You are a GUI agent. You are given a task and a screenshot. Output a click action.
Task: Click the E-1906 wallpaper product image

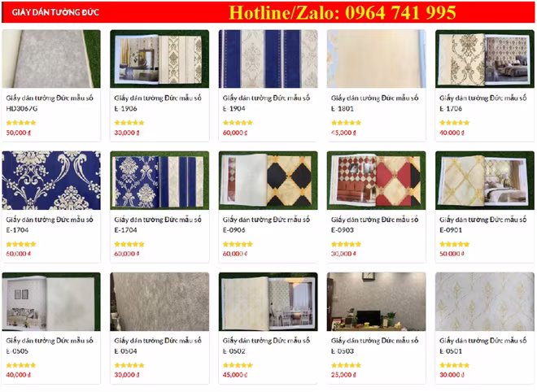[x=159, y=59]
